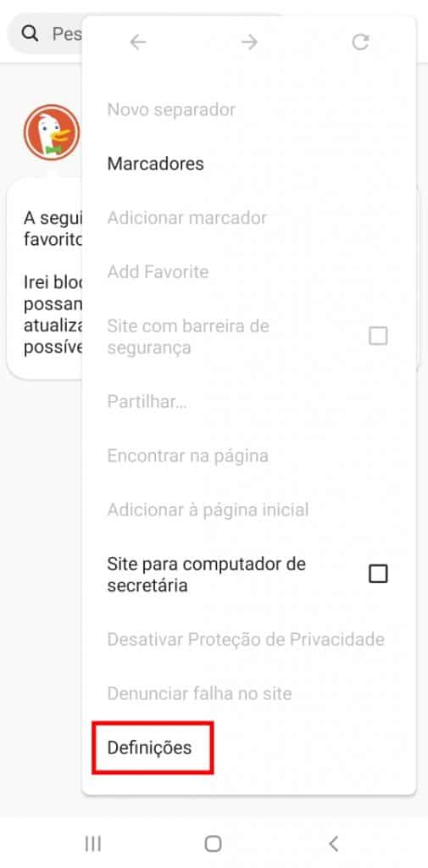
Task: Click the search magnifier icon
Action: (30, 34)
